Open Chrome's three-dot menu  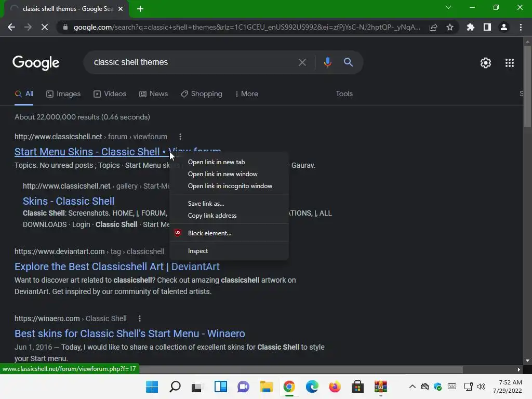521,27
